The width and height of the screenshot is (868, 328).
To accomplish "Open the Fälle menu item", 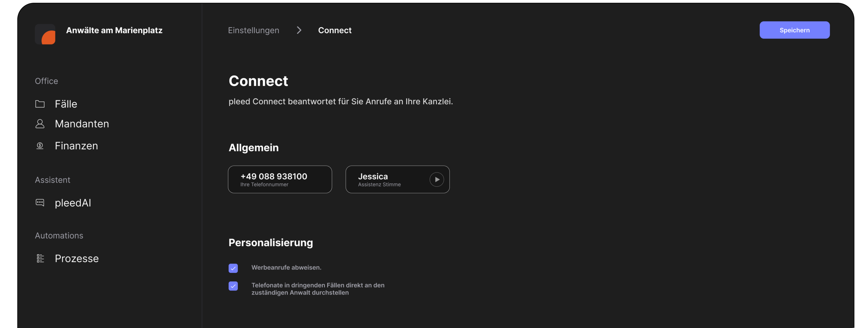I will [66, 104].
